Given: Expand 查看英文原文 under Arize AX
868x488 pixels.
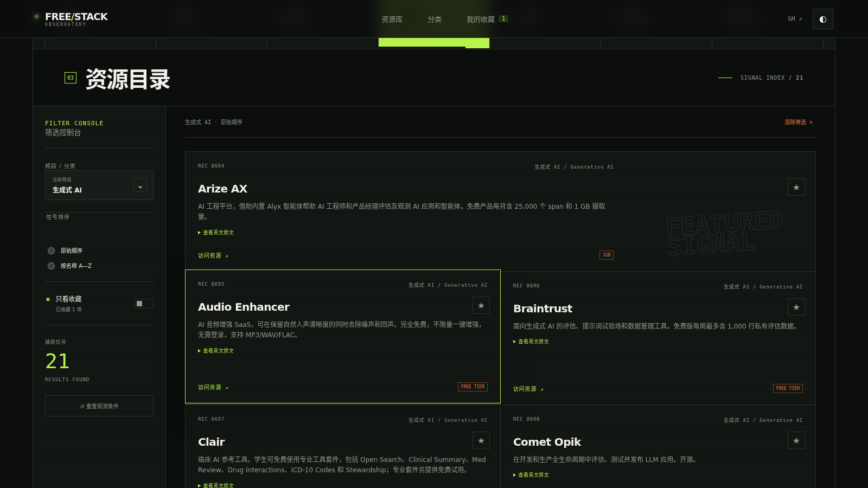Looking at the screenshot, I should (216, 233).
